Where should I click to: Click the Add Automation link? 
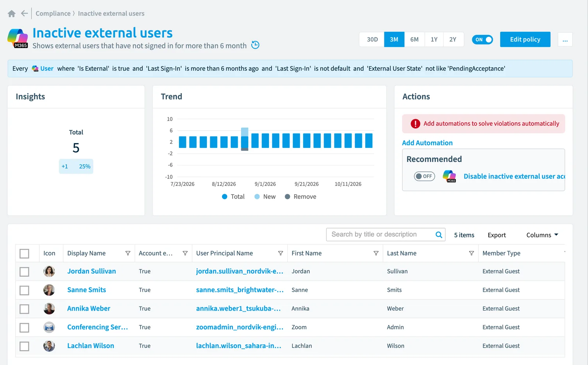(427, 143)
